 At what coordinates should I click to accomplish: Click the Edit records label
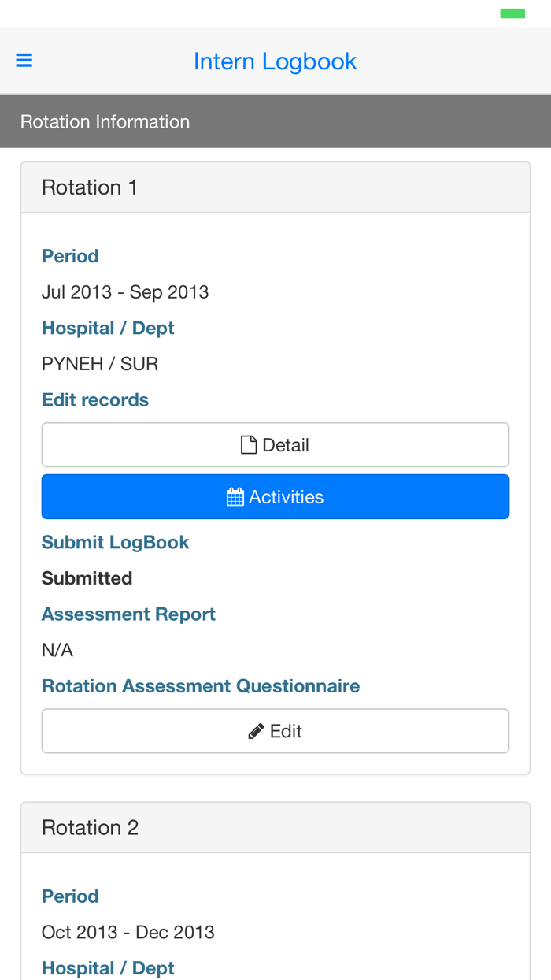(95, 399)
